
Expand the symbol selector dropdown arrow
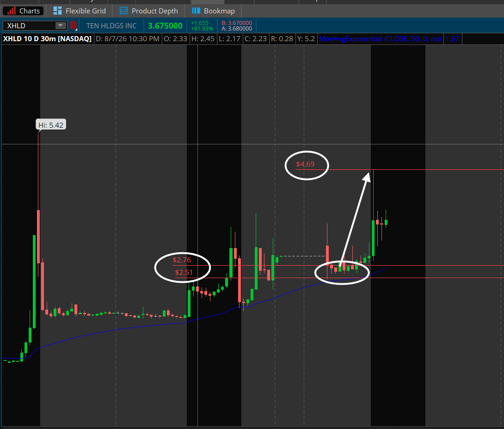[x=61, y=25]
